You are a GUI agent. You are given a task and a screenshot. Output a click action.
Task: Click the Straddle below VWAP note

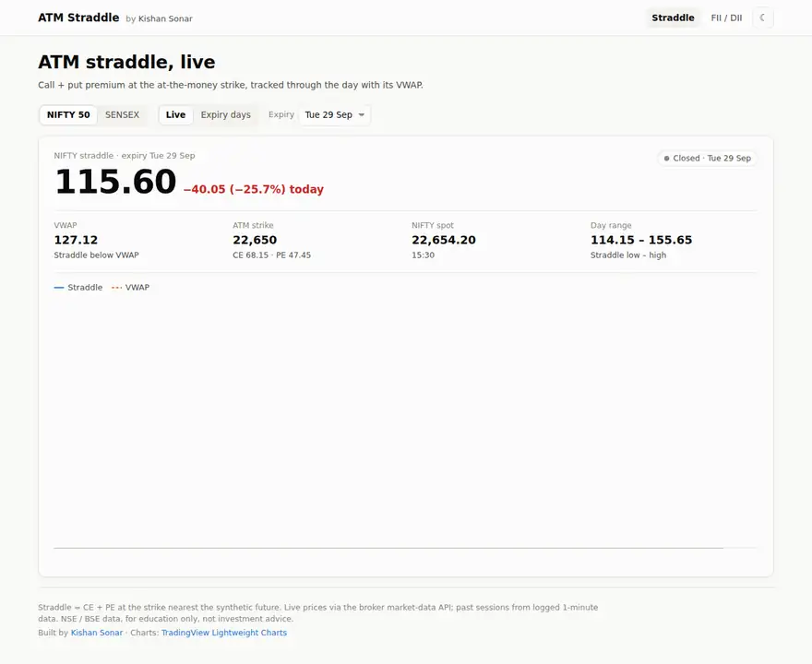point(96,255)
